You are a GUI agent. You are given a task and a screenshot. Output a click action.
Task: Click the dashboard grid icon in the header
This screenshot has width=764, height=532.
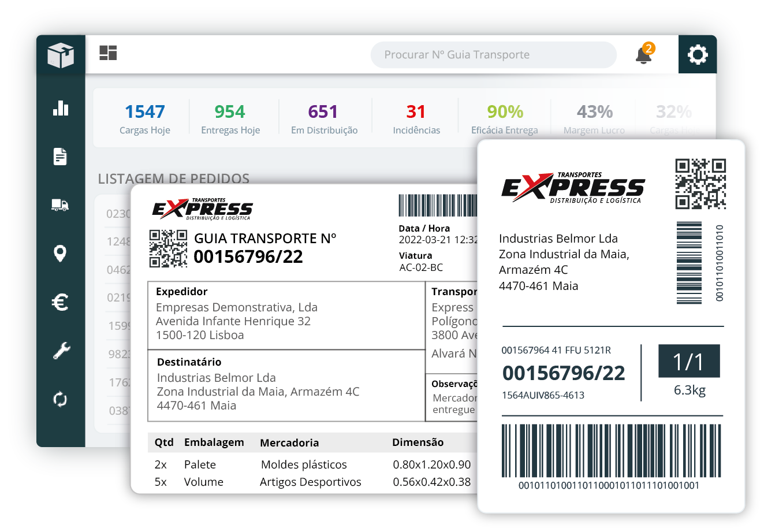108,53
